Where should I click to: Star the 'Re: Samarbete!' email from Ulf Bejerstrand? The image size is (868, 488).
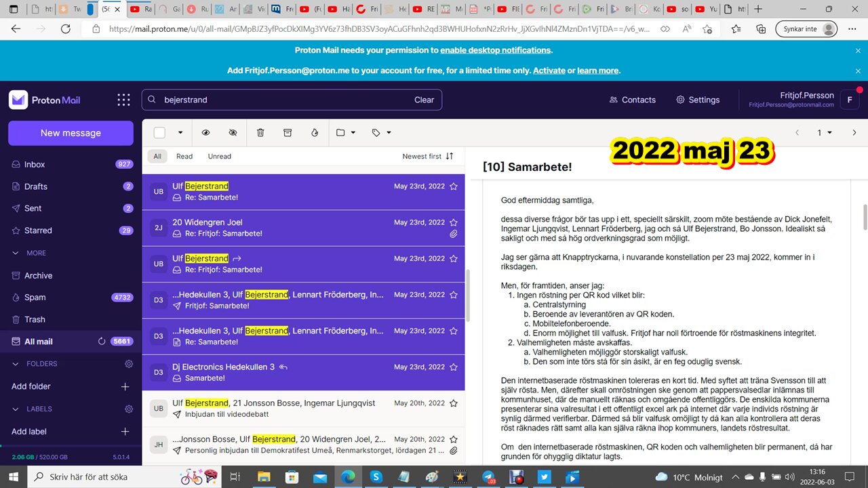(x=454, y=186)
